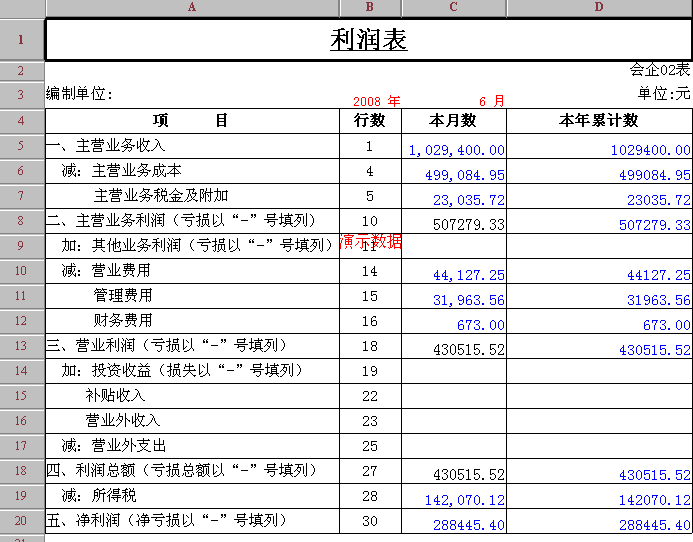Select column C header
693x542 pixels.
pyautogui.click(x=453, y=7)
